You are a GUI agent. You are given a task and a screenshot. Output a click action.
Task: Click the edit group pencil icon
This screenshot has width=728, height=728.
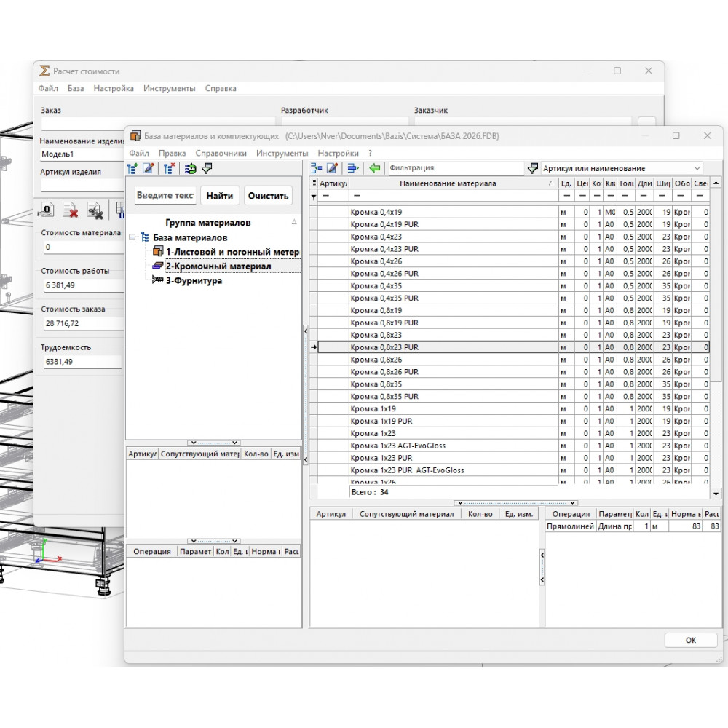pos(149,169)
